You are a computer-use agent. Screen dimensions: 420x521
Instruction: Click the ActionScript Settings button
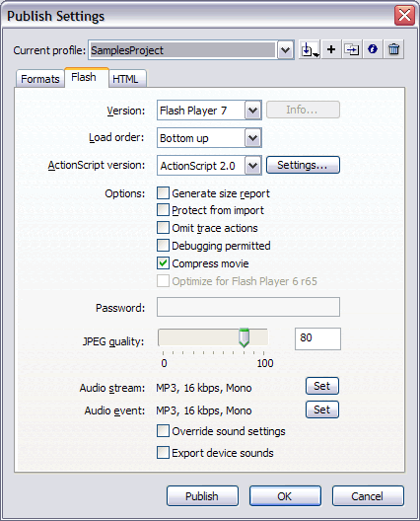(x=303, y=165)
